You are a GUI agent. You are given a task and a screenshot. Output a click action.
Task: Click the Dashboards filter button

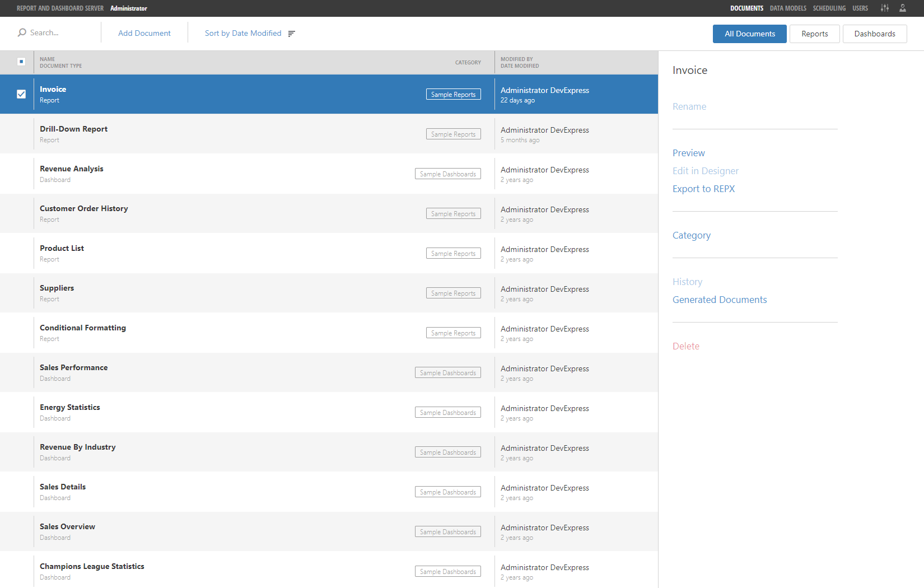(875, 34)
